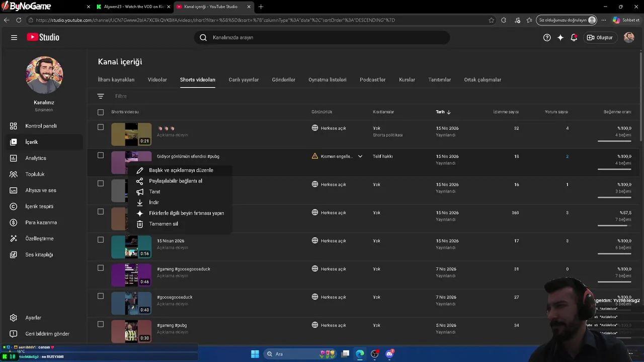
Task: Click the Oluştur button
Action: [x=600, y=37]
